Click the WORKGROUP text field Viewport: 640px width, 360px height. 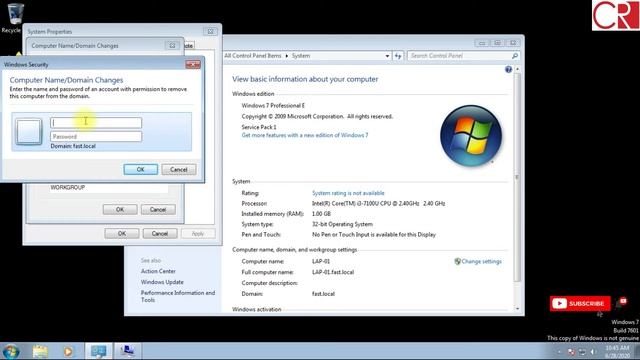pyautogui.click(x=108, y=188)
